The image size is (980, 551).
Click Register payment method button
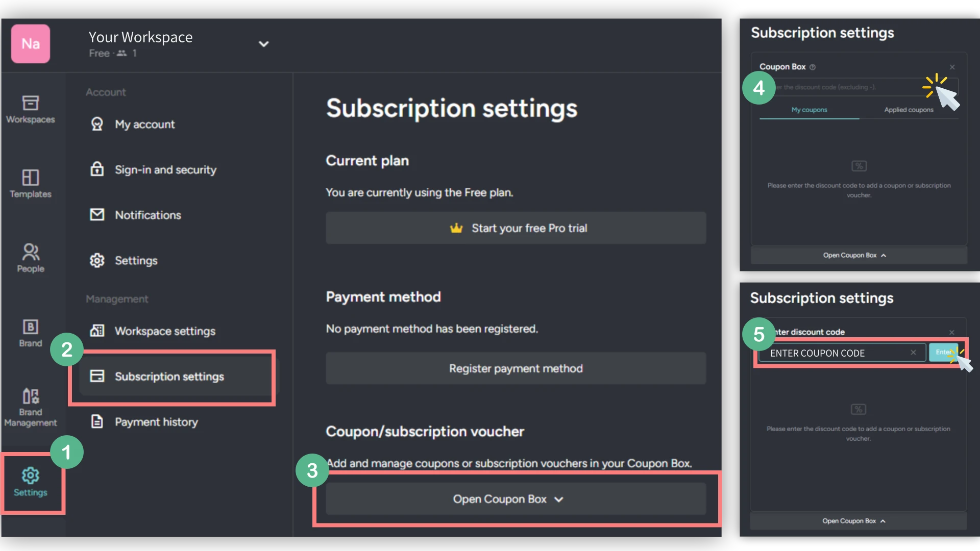tap(516, 368)
